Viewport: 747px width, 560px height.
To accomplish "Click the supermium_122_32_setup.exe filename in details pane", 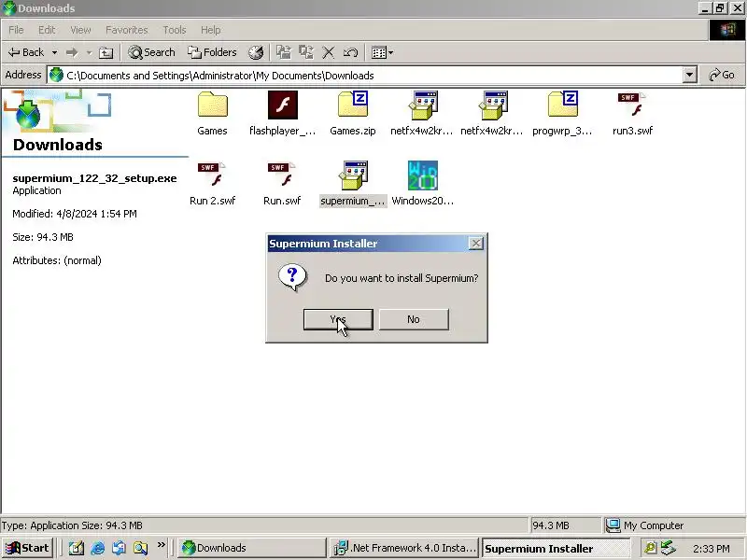I will tap(94, 178).
